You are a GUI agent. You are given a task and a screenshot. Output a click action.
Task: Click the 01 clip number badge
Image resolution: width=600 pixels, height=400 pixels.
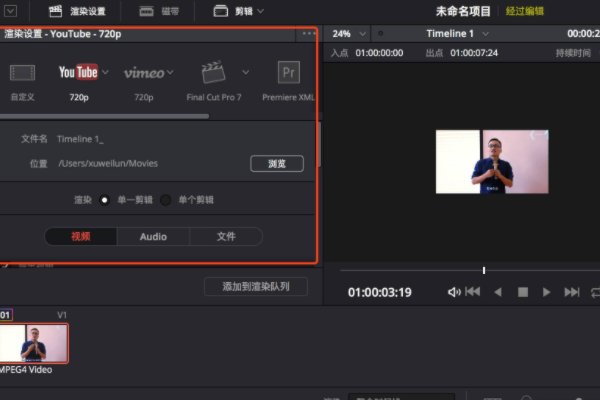(5, 315)
